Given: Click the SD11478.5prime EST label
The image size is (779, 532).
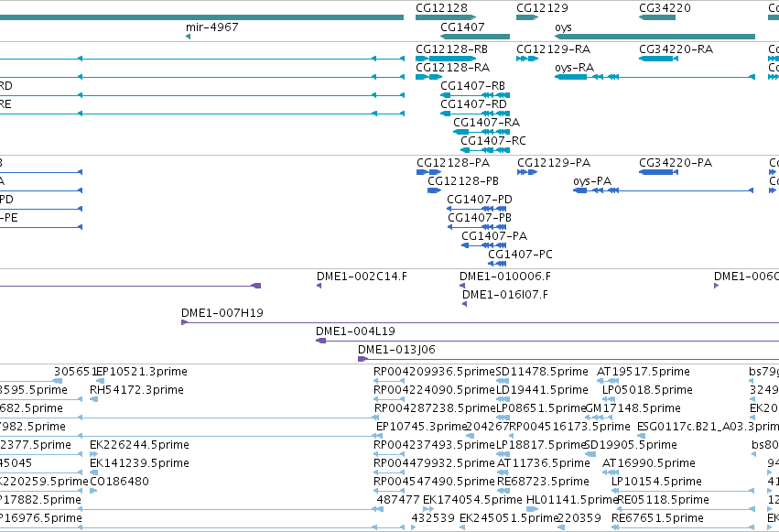Looking at the screenshot, I should [x=542, y=372].
